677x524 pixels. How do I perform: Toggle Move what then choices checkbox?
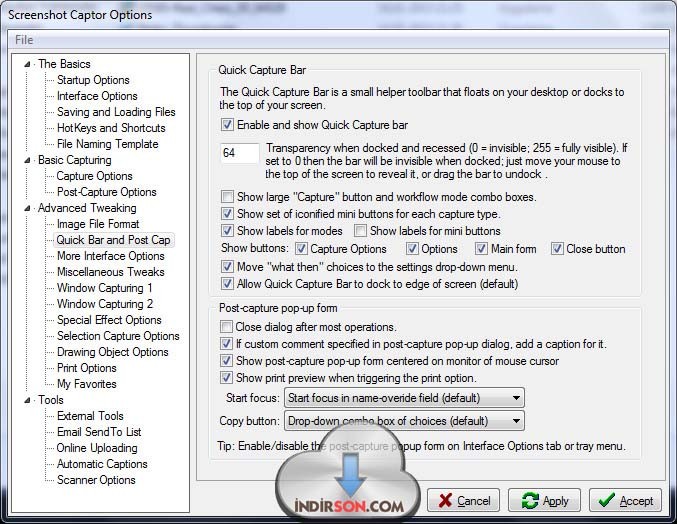click(x=227, y=267)
